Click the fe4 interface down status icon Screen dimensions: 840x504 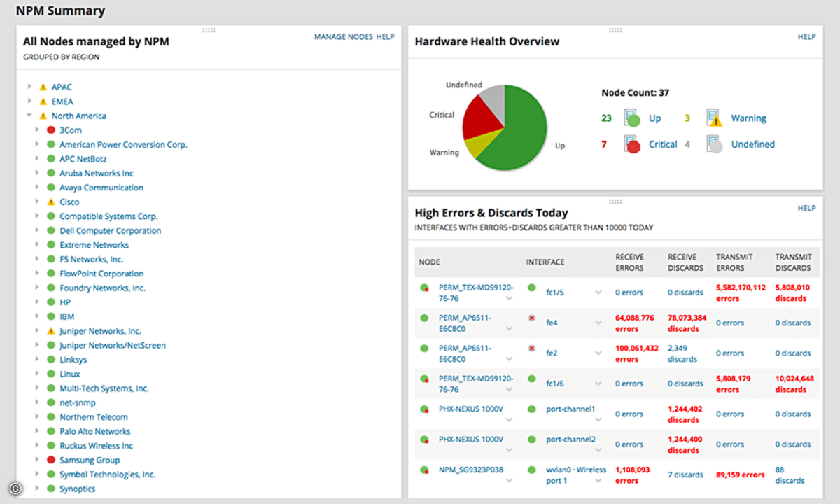click(x=531, y=318)
